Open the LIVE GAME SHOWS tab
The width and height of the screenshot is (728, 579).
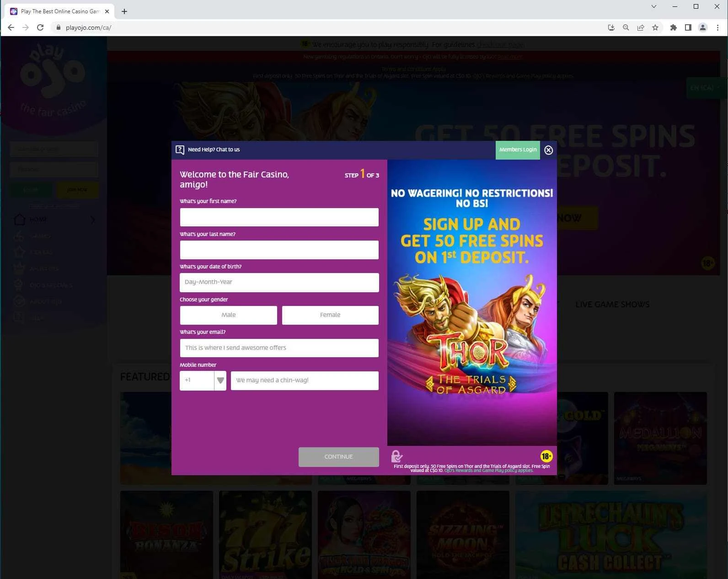pyautogui.click(x=612, y=305)
